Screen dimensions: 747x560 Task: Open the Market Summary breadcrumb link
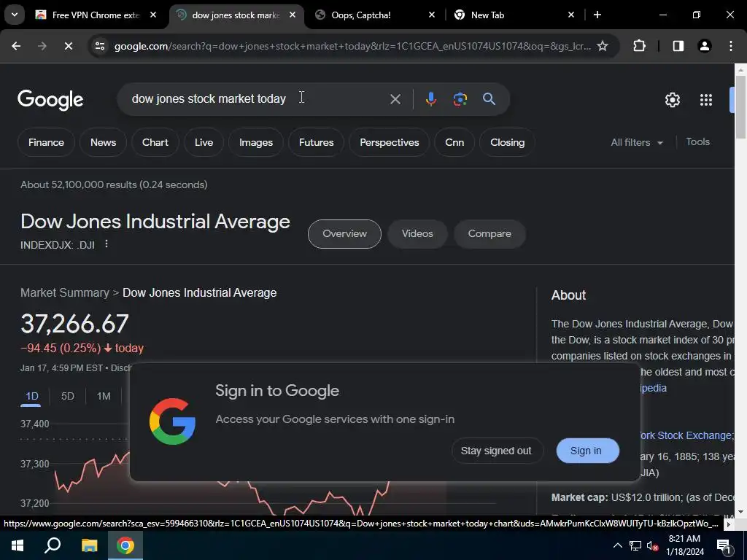point(65,292)
